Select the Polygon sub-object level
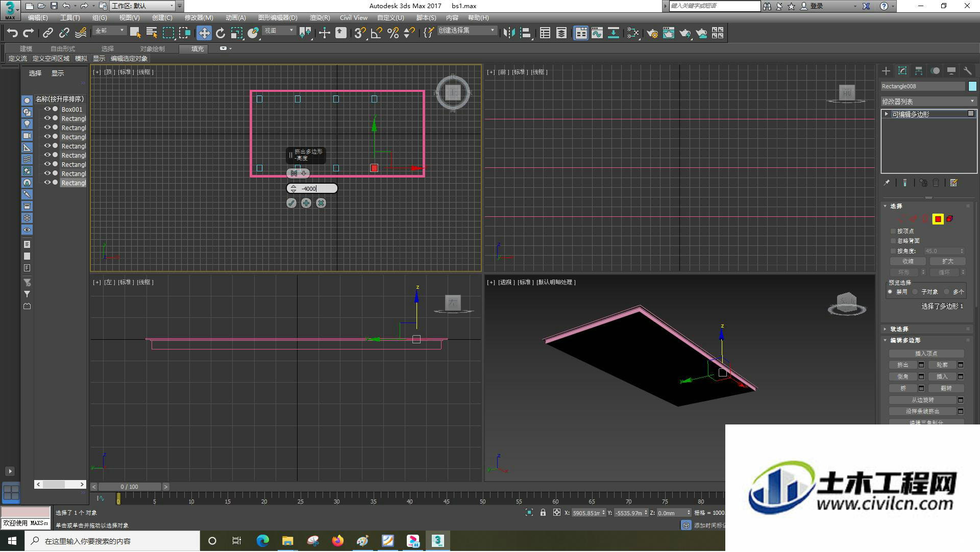This screenshot has width=980, height=552. point(938,219)
